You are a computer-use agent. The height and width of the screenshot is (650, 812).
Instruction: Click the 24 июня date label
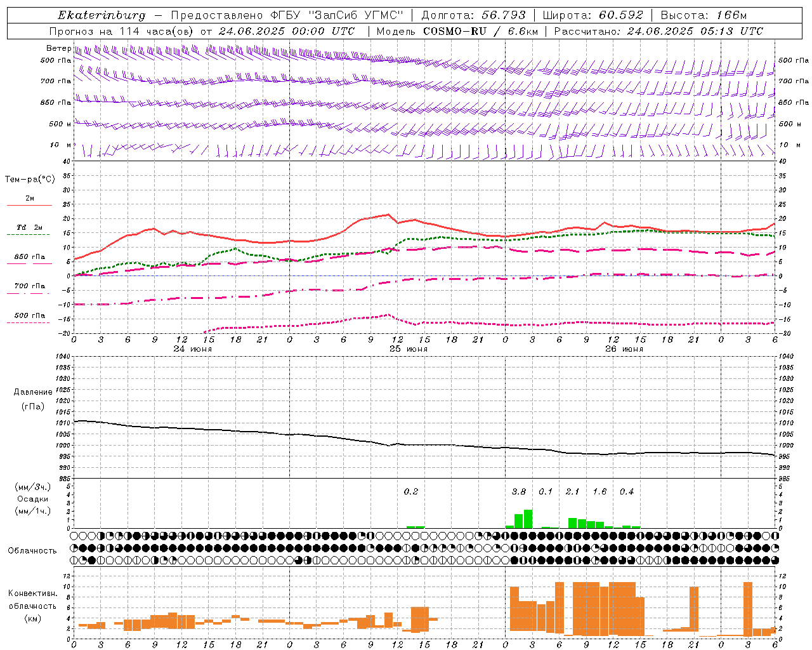click(193, 349)
